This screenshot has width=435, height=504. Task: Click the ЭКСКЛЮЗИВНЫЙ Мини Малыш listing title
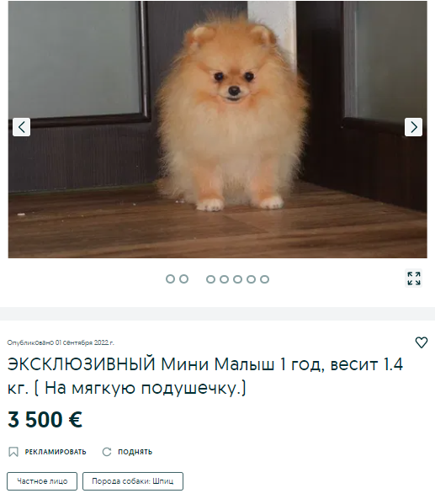click(205, 376)
